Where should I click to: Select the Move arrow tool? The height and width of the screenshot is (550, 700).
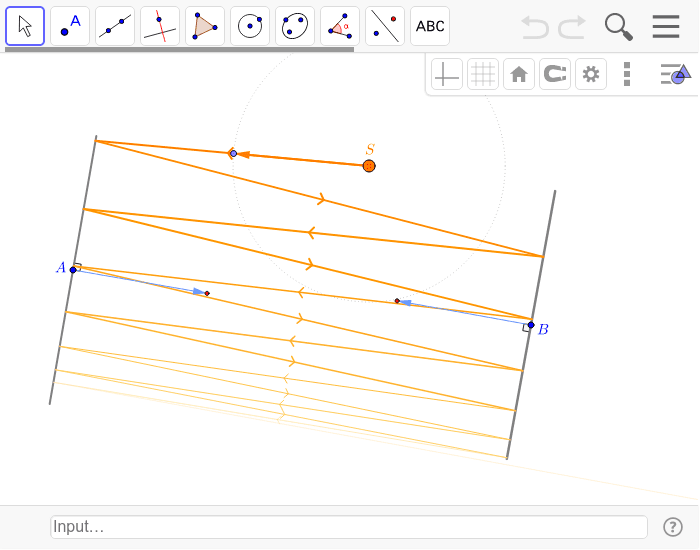point(25,26)
